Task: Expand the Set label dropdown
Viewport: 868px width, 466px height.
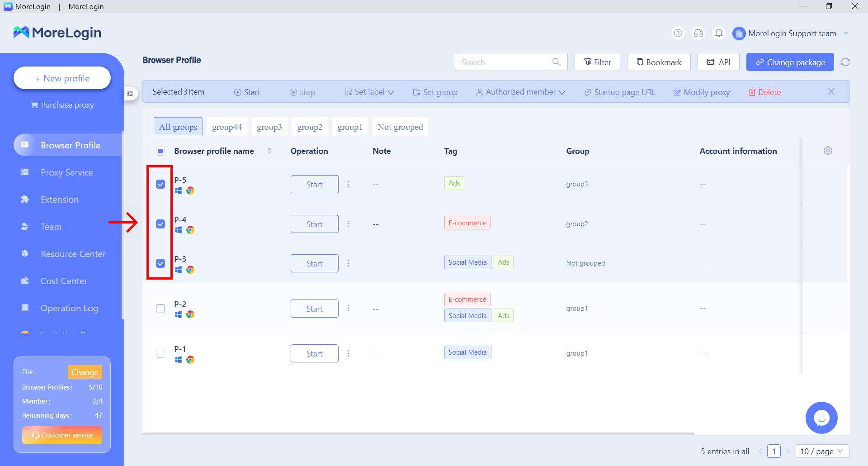Action: pyautogui.click(x=369, y=92)
